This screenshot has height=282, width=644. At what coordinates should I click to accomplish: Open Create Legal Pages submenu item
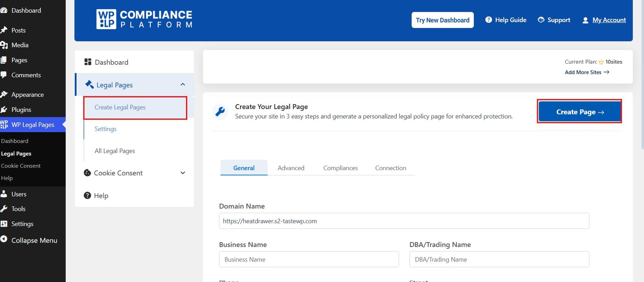point(120,107)
